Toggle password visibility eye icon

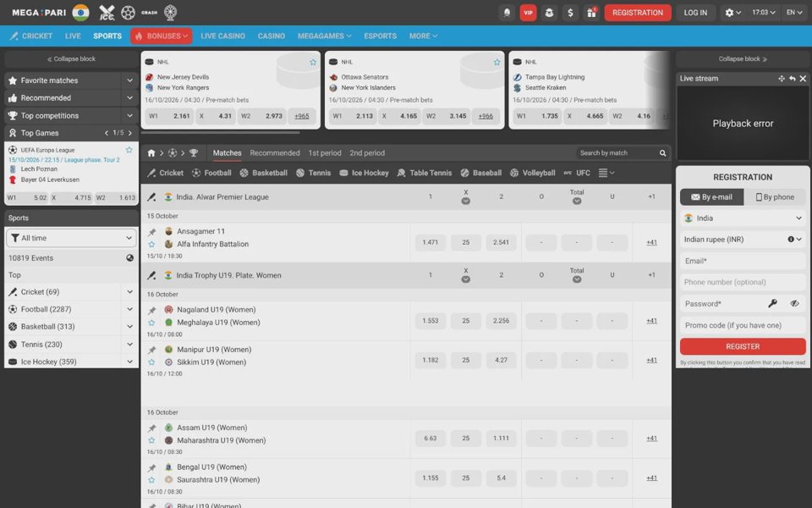[794, 304]
